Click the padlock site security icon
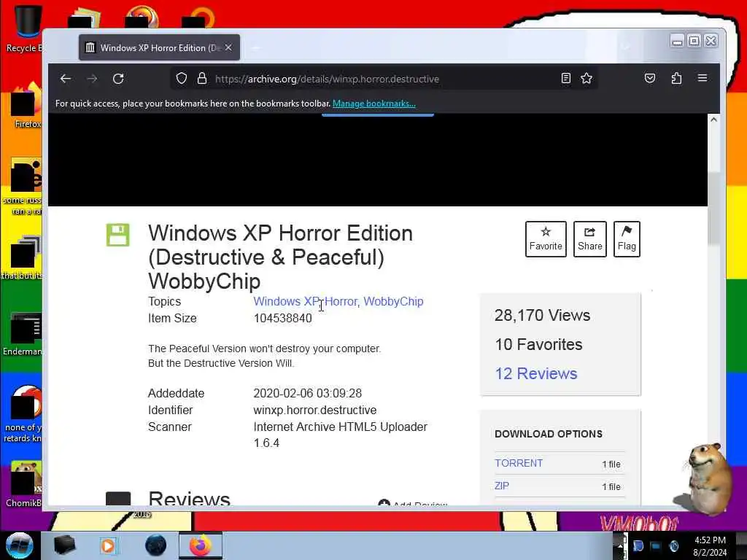The width and height of the screenshot is (747, 560). [x=202, y=78]
